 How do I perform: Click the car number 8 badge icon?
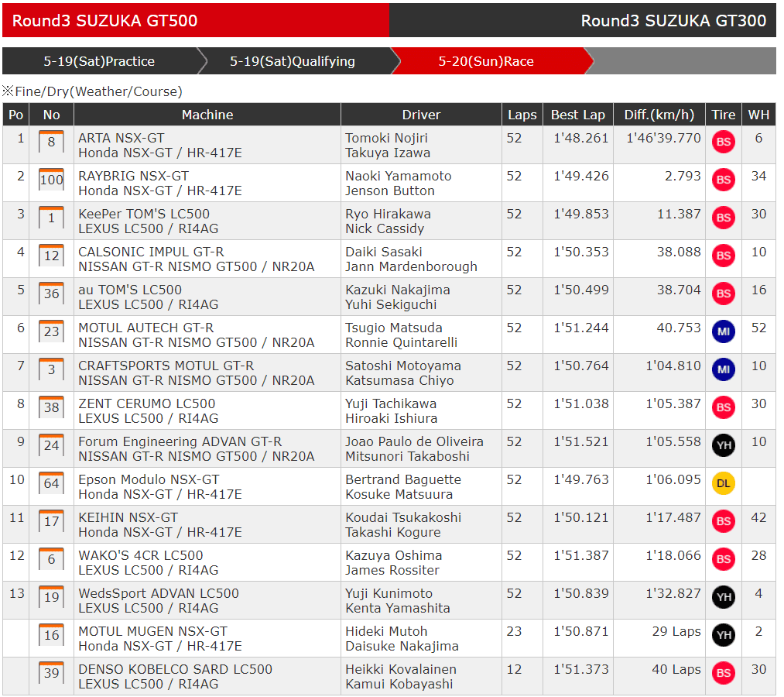(x=51, y=142)
